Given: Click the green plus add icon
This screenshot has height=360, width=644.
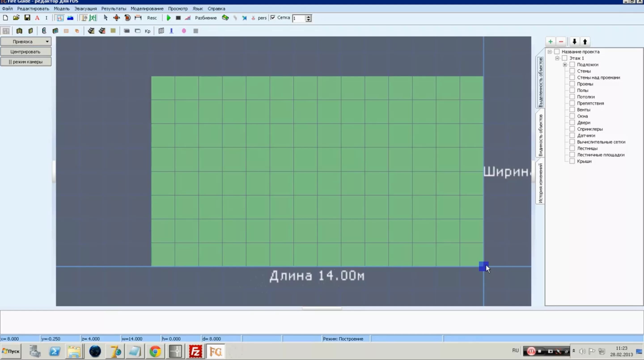Looking at the screenshot, I should [550, 42].
